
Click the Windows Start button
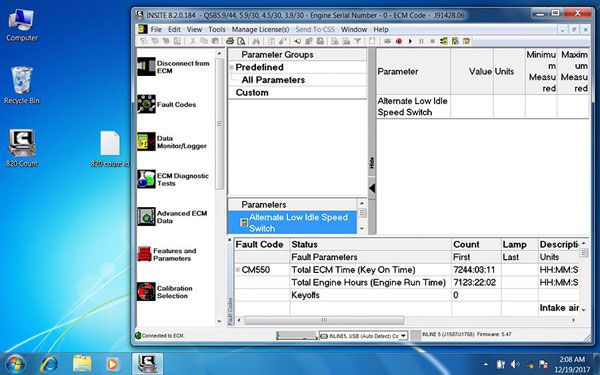point(15,364)
